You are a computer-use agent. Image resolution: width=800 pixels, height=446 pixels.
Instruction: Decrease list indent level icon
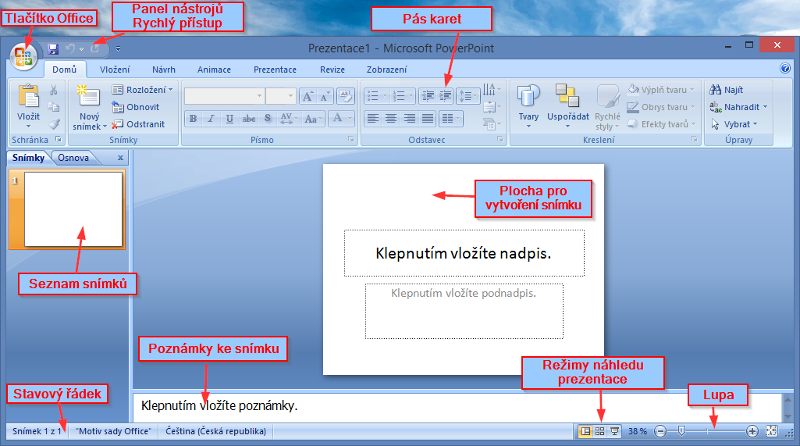(x=428, y=96)
